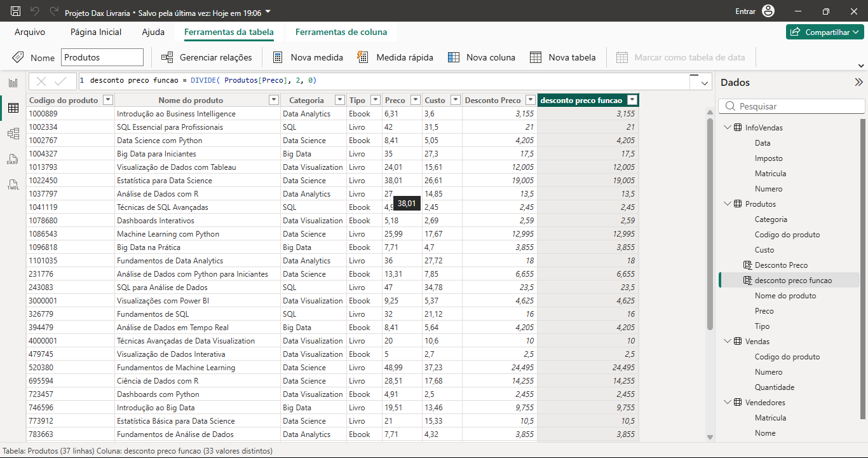
Task: Open filter dropdown for Preco column
Action: pyautogui.click(x=416, y=100)
